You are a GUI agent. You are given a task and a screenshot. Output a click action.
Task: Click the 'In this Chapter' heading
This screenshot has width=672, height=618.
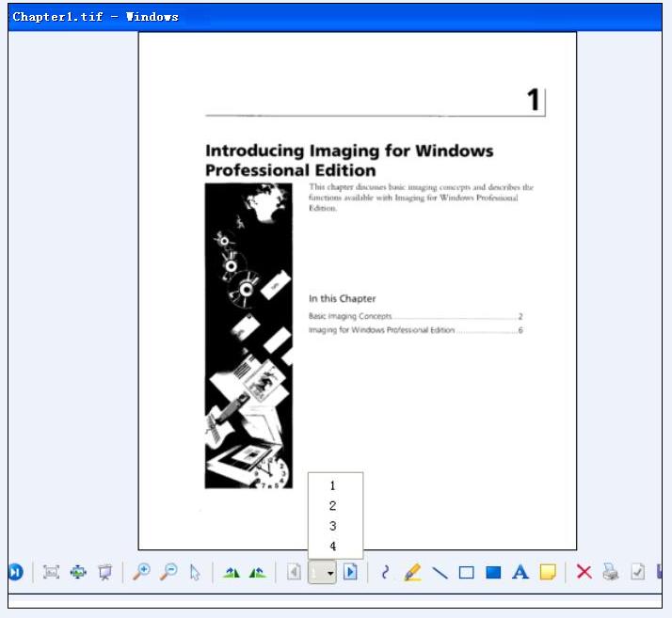point(342,298)
